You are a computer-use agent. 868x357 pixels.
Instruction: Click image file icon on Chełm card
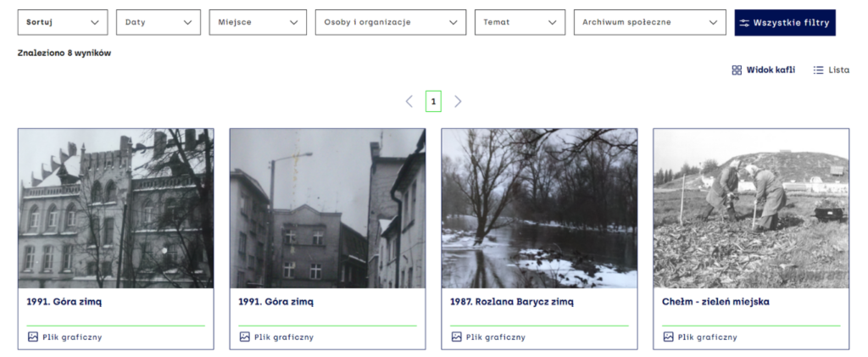[668, 337]
